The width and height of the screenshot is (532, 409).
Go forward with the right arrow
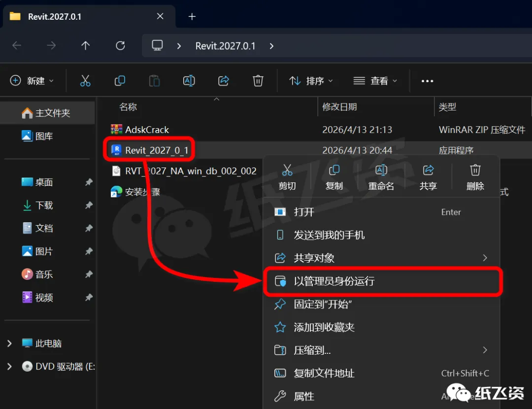coord(51,45)
